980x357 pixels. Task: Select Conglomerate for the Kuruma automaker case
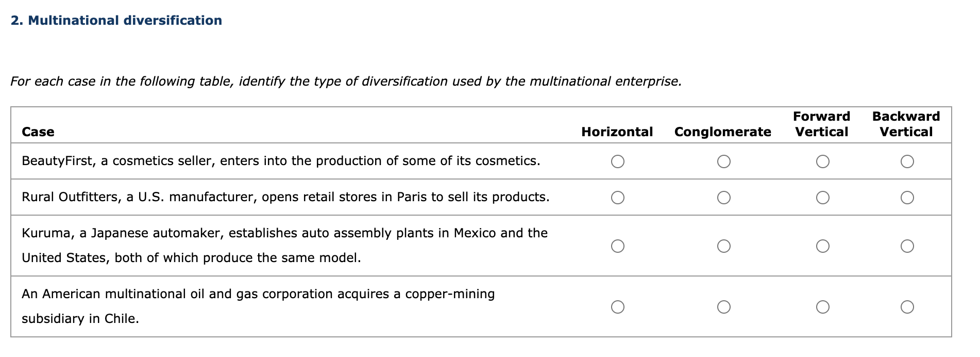pyautogui.click(x=724, y=246)
